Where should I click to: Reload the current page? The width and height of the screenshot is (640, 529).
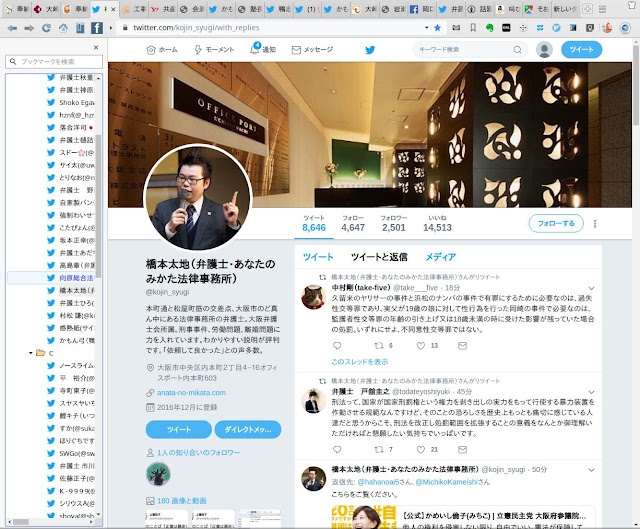coord(46,28)
